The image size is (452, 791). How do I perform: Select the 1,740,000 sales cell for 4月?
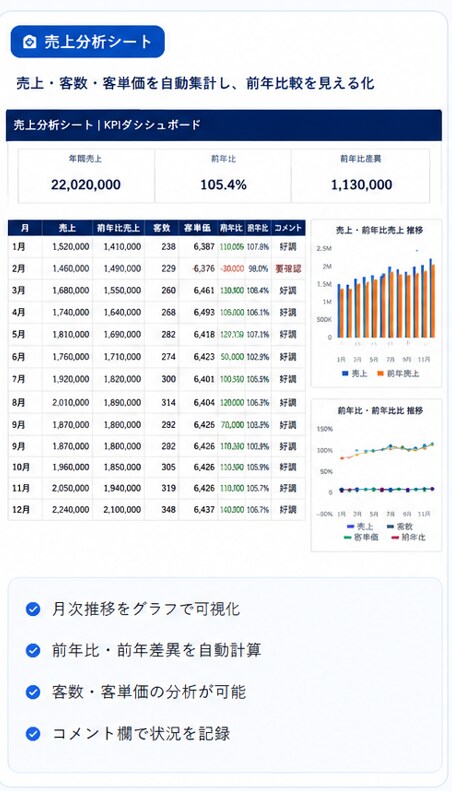pos(71,313)
